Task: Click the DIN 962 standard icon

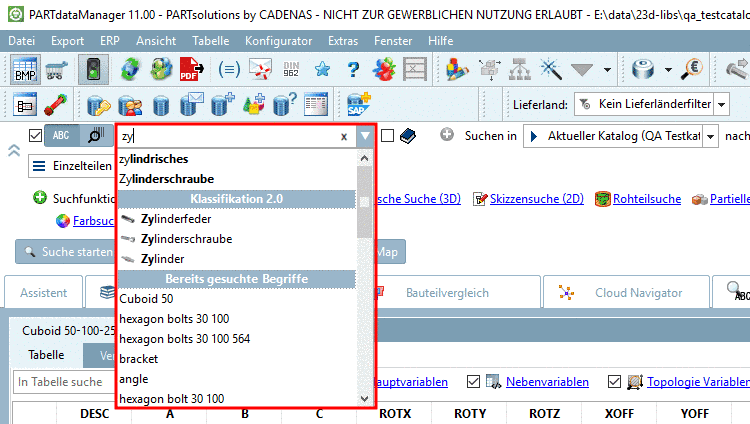Action: click(x=291, y=70)
